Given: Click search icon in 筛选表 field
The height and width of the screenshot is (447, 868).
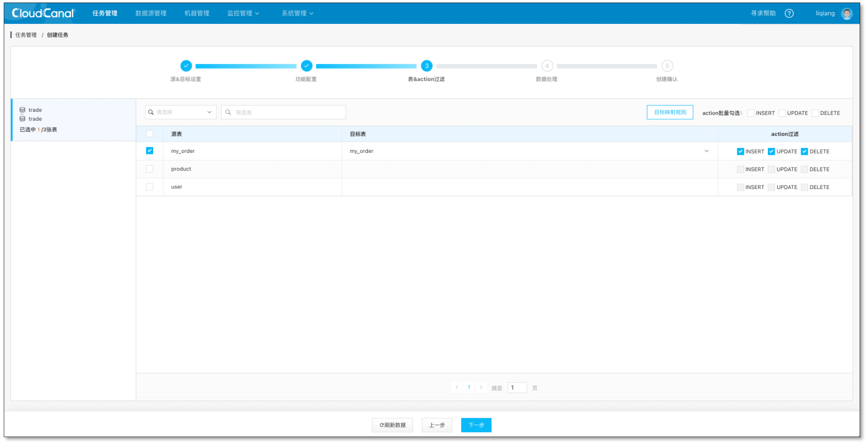Looking at the screenshot, I should click(x=228, y=112).
